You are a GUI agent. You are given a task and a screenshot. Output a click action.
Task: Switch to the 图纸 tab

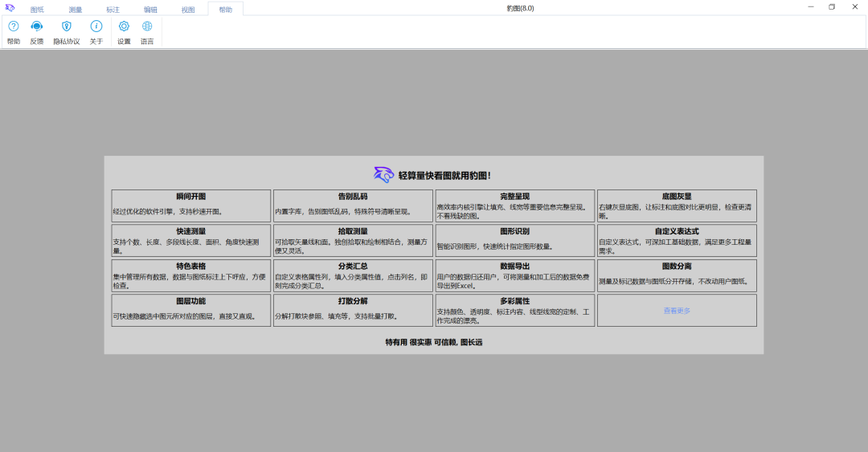(x=37, y=10)
